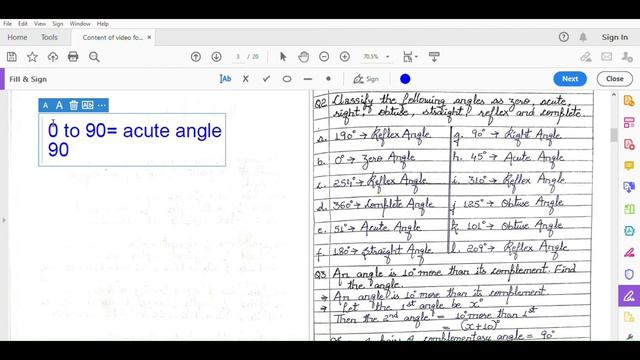Screen dimensions: 640x360
Task: Switch text box to comb field
Action: (x=87, y=105)
